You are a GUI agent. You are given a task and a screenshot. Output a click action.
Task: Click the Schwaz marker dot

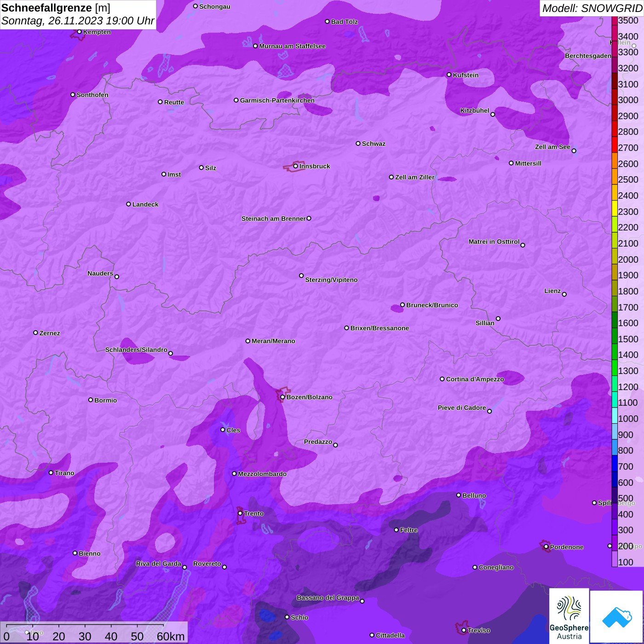(x=358, y=144)
